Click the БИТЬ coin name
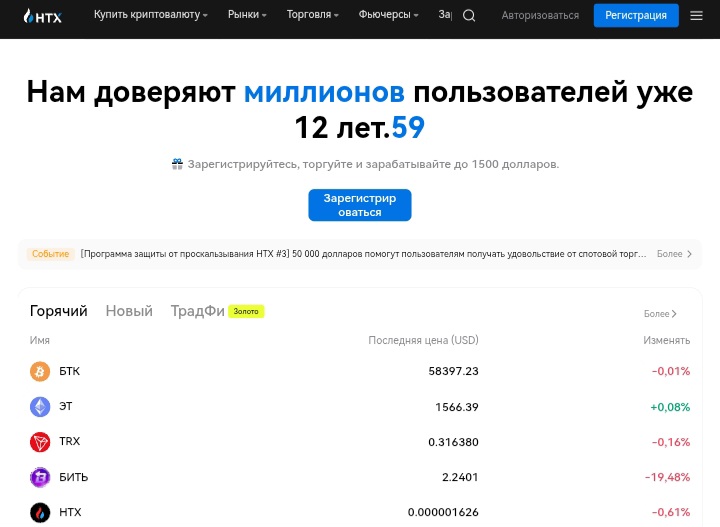Viewport: 720px width, 527px height. [x=73, y=477]
